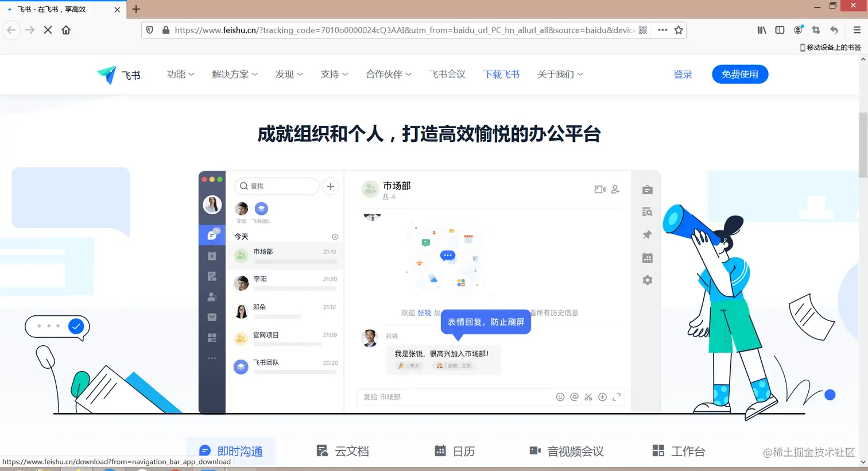This screenshot has width=868, height=471.
Task: Click the scissors icon in message input
Action: pyautogui.click(x=588, y=397)
